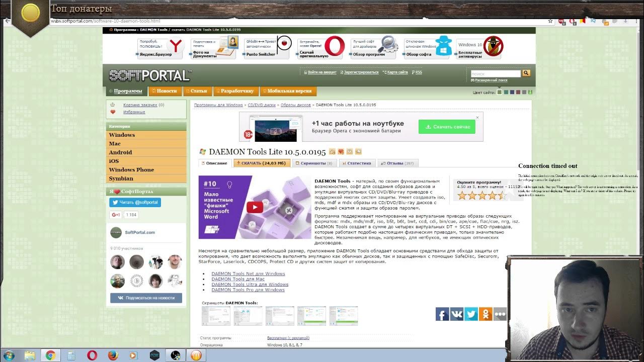Open the Скриншоты tab
The width and height of the screenshot is (644, 362).
pyautogui.click(x=314, y=163)
